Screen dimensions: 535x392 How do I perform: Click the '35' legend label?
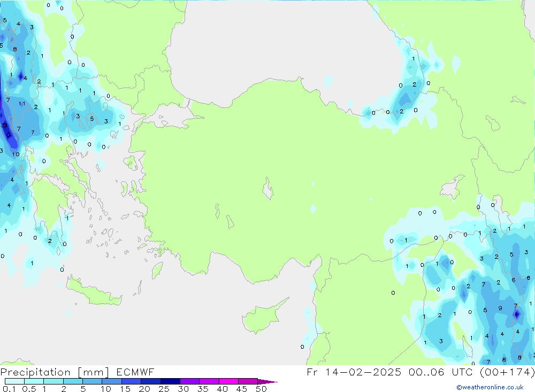pyautogui.click(x=203, y=389)
